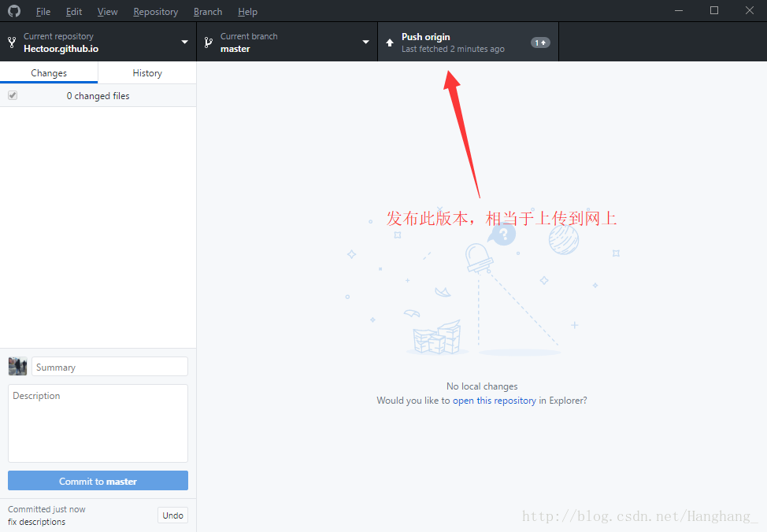Click 'Committed just now' status text

point(46,509)
